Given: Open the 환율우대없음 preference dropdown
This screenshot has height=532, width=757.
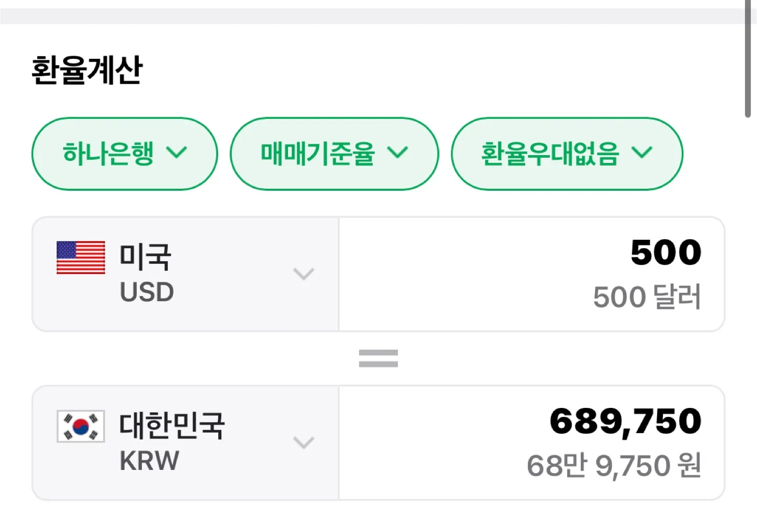Looking at the screenshot, I should pos(567,154).
